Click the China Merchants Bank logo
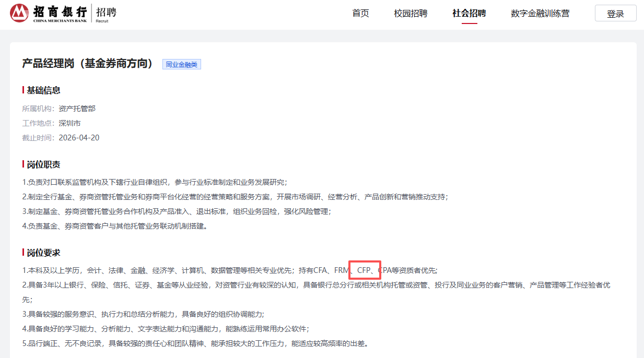This screenshot has height=358, width=644. click(x=49, y=13)
